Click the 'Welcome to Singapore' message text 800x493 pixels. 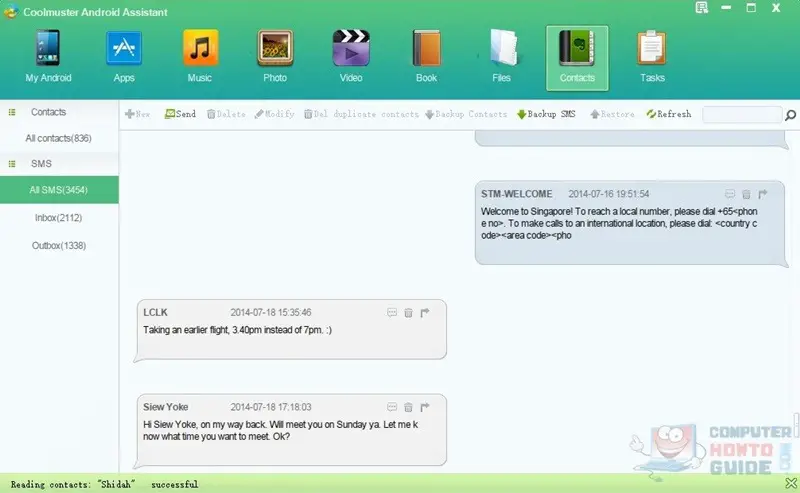pos(619,223)
